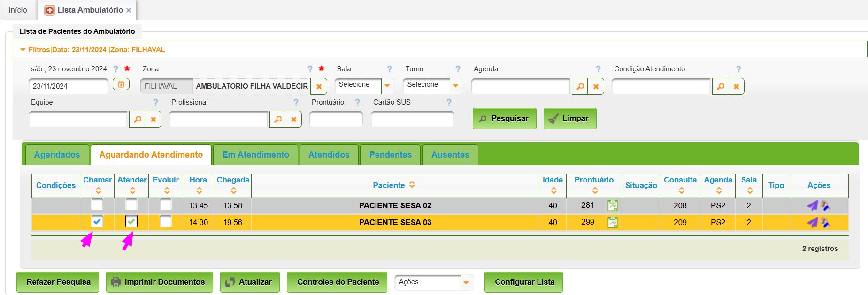
Task: Focus the Prontuário input field
Action: click(336, 119)
